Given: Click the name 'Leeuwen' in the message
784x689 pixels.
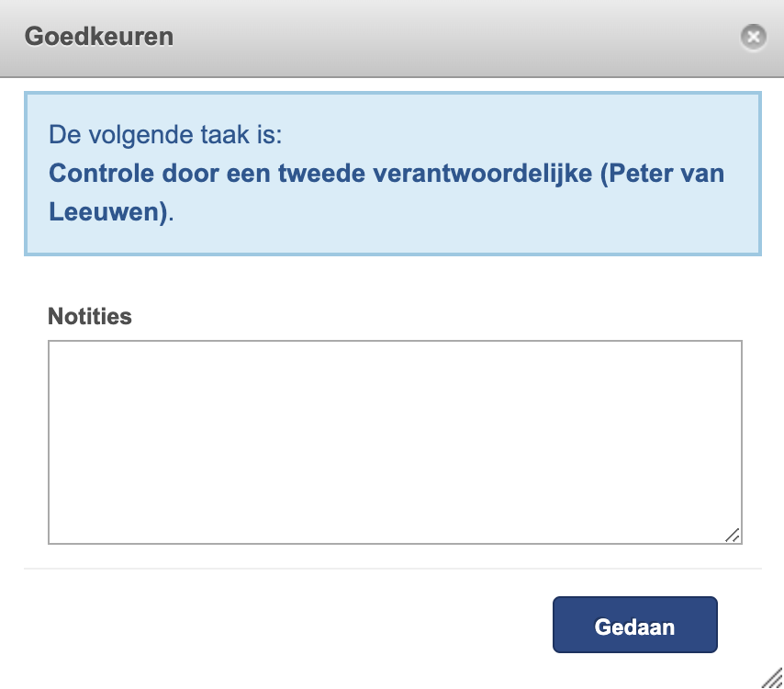Looking at the screenshot, I should point(104,211).
